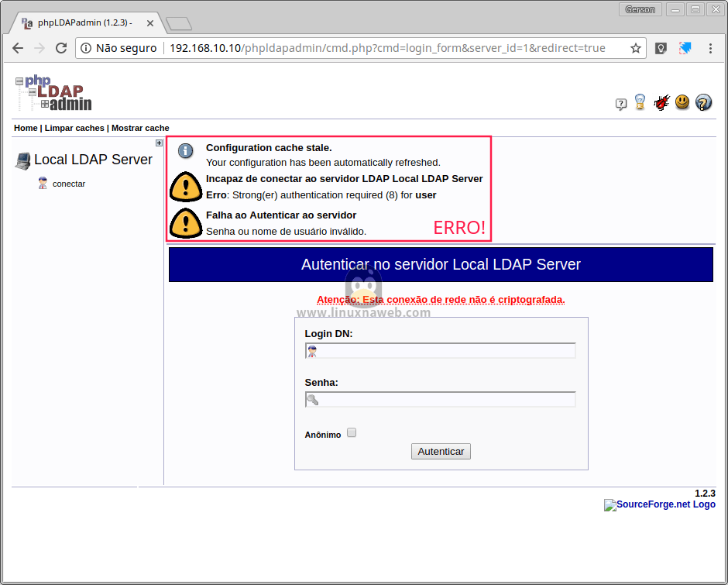Click the Senha password field
Screen dimensions: 728x585
coord(440,400)
